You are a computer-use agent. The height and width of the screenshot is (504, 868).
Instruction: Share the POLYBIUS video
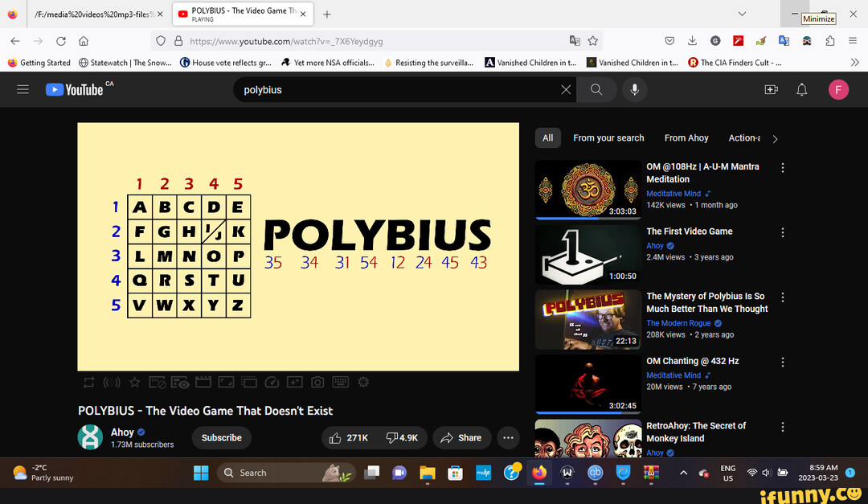click(461, 437)
